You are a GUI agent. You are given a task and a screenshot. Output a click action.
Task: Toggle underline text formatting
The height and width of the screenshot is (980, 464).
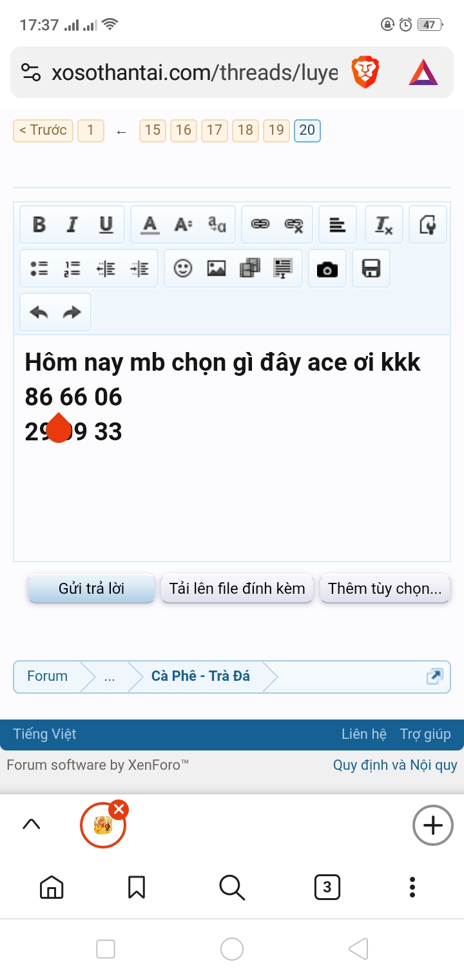point(106,224)
